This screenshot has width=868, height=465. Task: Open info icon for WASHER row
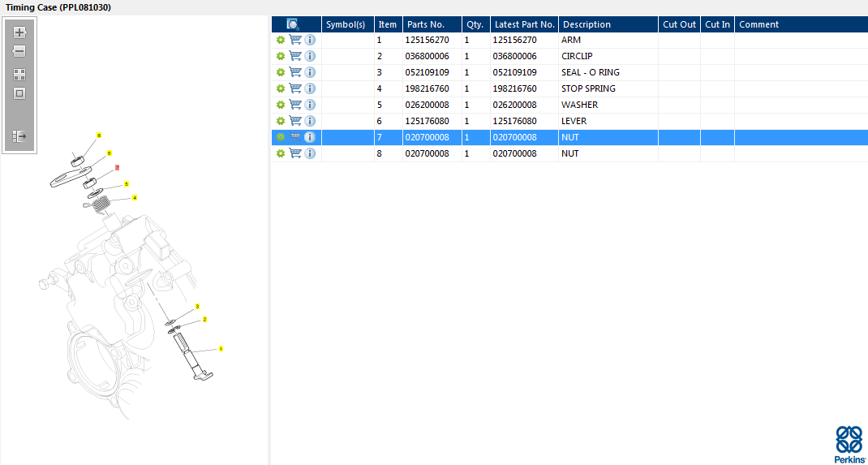coord(310,105)
